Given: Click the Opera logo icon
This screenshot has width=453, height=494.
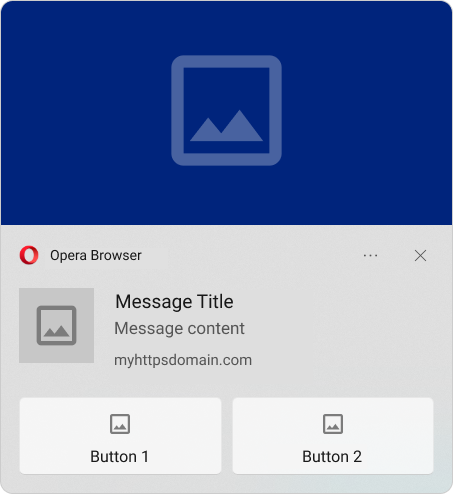Looking at the screenshot, I should [29, 255].
